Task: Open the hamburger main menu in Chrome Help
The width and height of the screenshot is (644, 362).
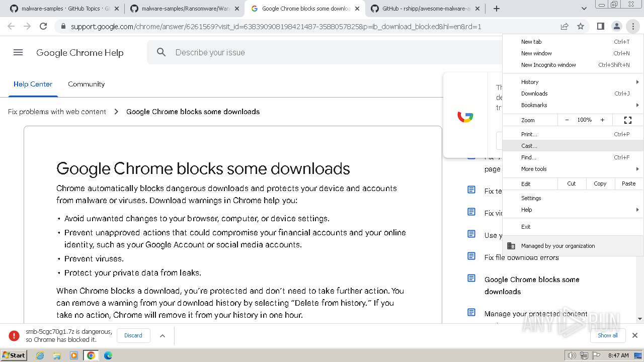Action: (18, 52)
